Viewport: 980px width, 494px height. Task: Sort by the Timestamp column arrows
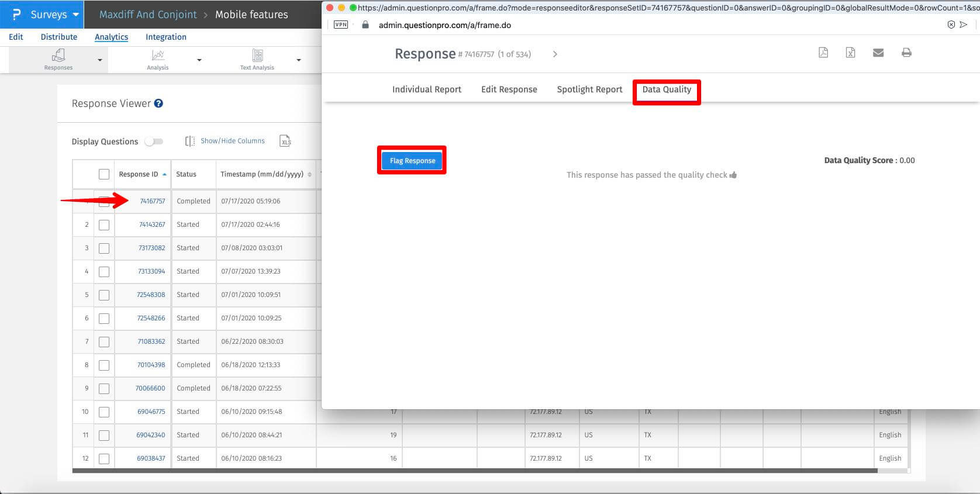tap(309, 174)
